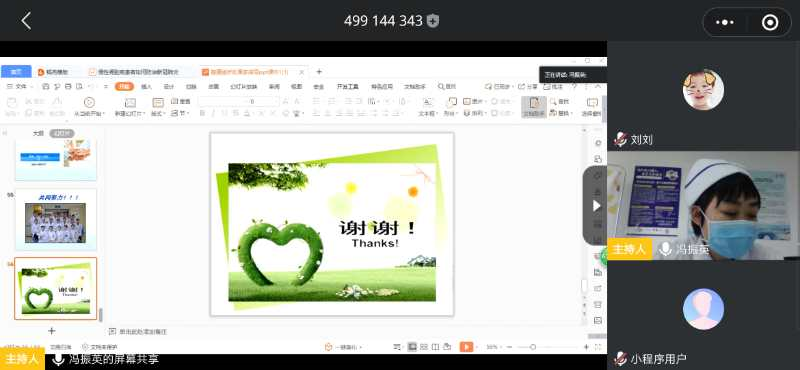The width and height of the screenshot is (800, 370).
Task: Select the team photo slide thumbnail
Action: click(x=56, y=219)
